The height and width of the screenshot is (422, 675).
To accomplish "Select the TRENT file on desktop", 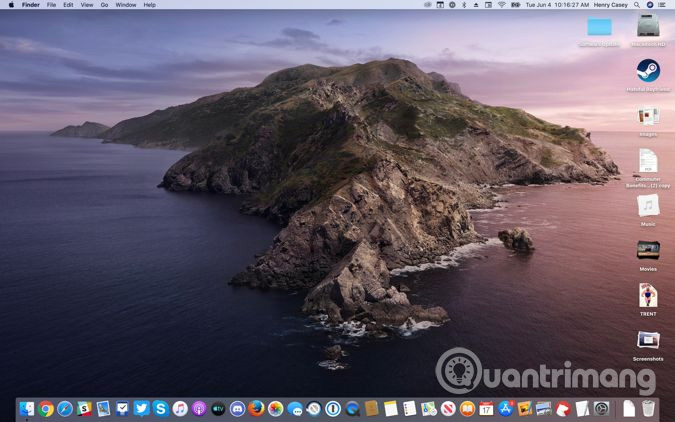I will (x=648, y=295).
